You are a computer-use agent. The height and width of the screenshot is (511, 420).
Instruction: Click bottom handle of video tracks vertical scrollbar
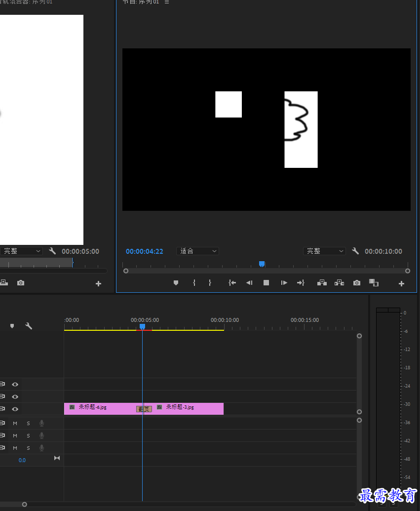tap(359, 412)
